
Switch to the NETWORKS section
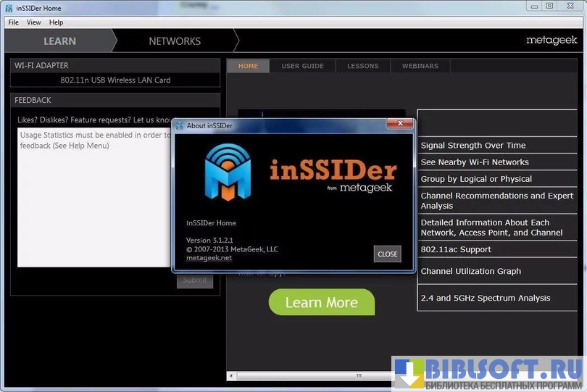(175, 41)
